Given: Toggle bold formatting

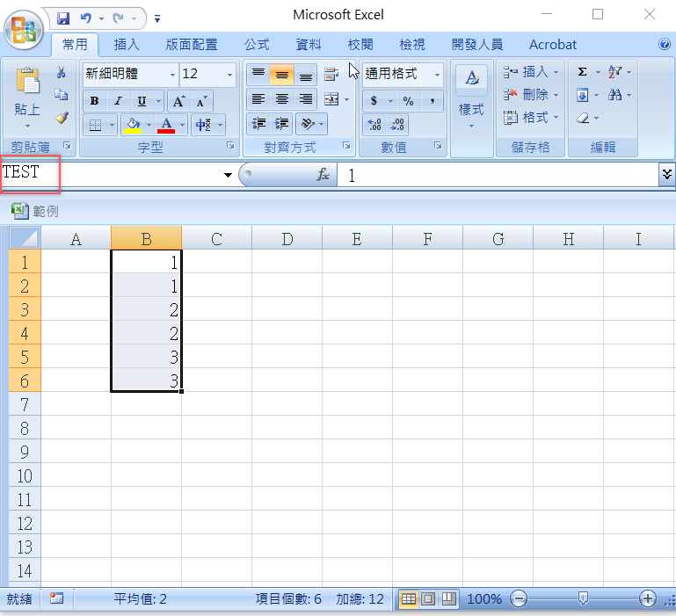Looking at the screenshot, I should point(95,101).
